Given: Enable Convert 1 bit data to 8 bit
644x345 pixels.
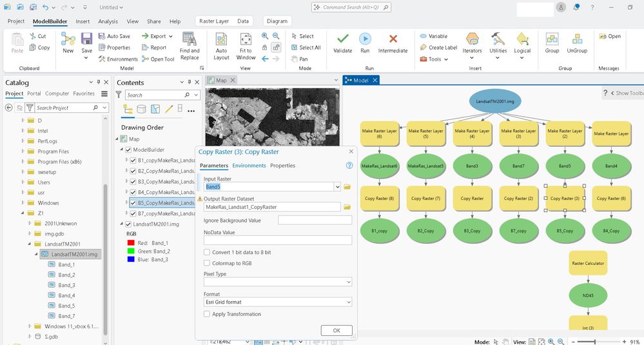Looking at the screenshot, I should pyautogui.click(x=207, y=252).
